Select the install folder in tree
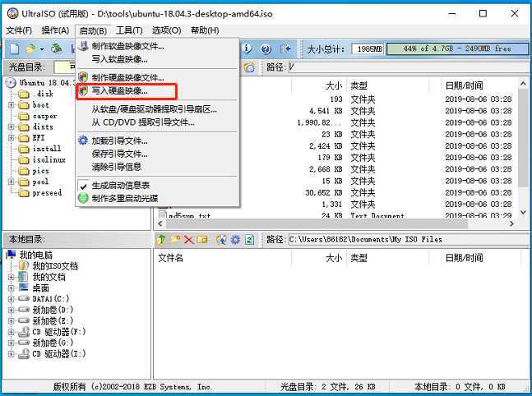532x396 pixels. (47, 149)
